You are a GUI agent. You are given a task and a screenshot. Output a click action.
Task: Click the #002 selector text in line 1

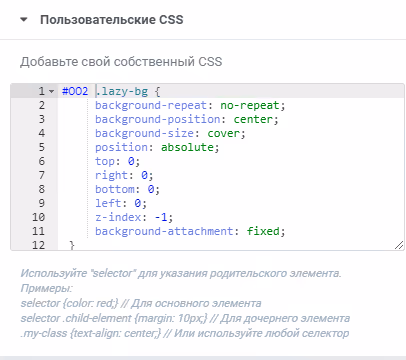[x=75, y=91]
